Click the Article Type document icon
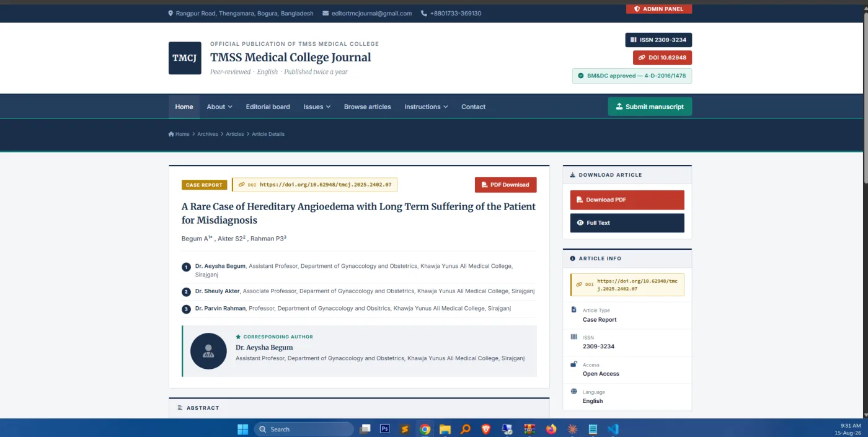This screenshot has width=868, height=437. (x=573, y=309)
